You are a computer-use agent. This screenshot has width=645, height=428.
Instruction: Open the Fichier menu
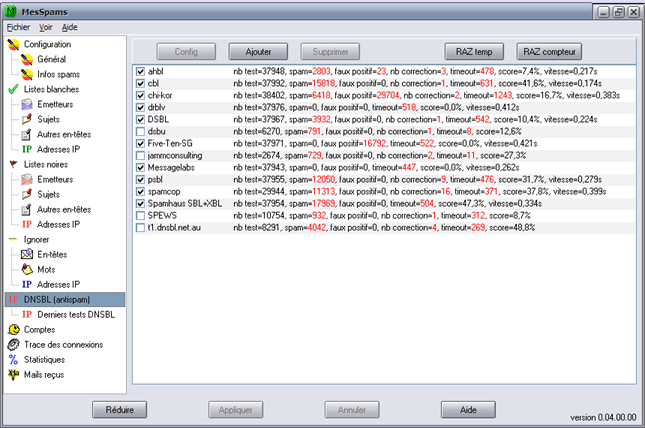click(18, 27)
